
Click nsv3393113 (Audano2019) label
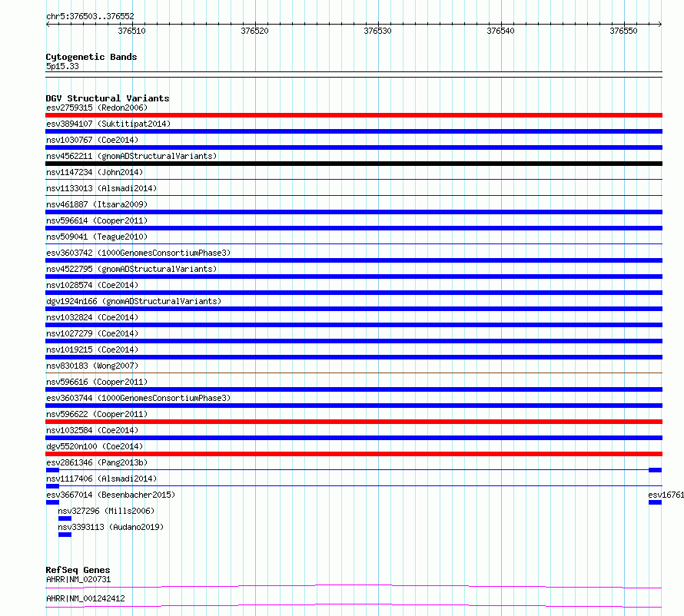click(x=111, y=527)
